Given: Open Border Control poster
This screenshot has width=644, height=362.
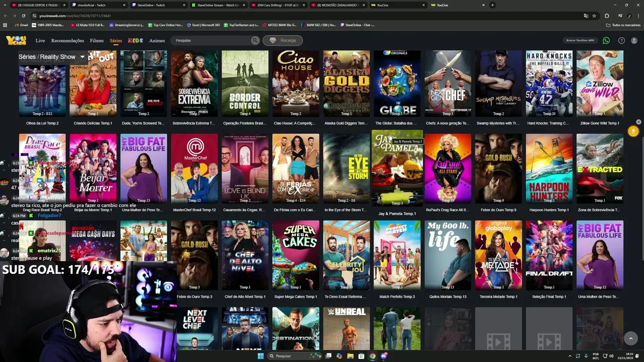Looking at the screenshot, I should 245,83.
